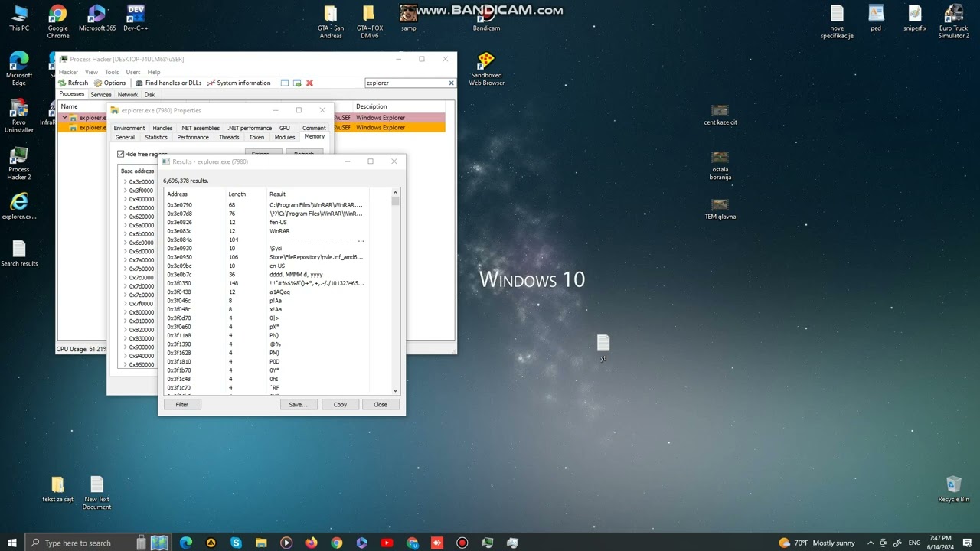Open System information window
Viewport: 980px width, 551px height.
pyautogui.click(x=239, y=83)
